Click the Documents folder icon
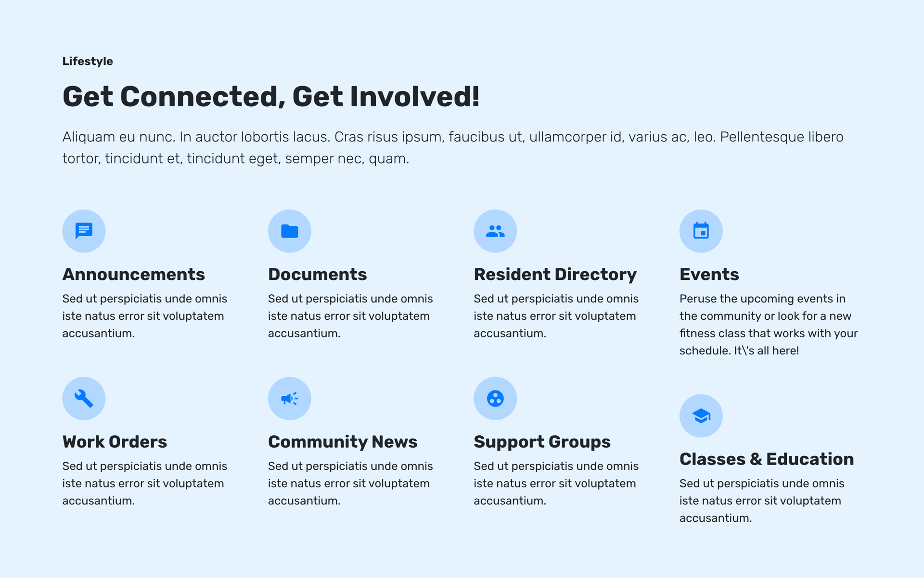This screenshot has width=924, height=578. coord(289,231)
